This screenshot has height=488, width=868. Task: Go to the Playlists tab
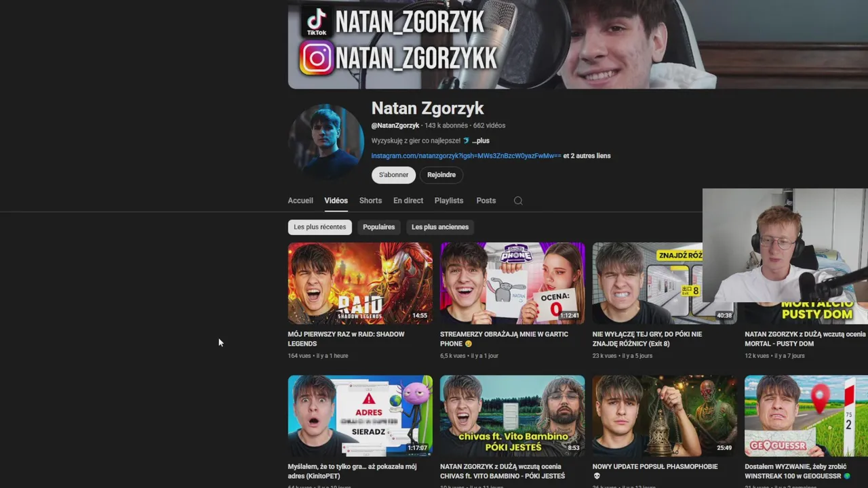point(449,201)
